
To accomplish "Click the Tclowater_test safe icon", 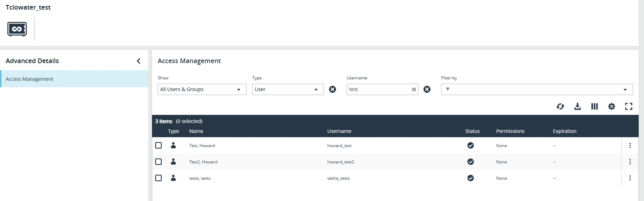I will tap(17, 29).
